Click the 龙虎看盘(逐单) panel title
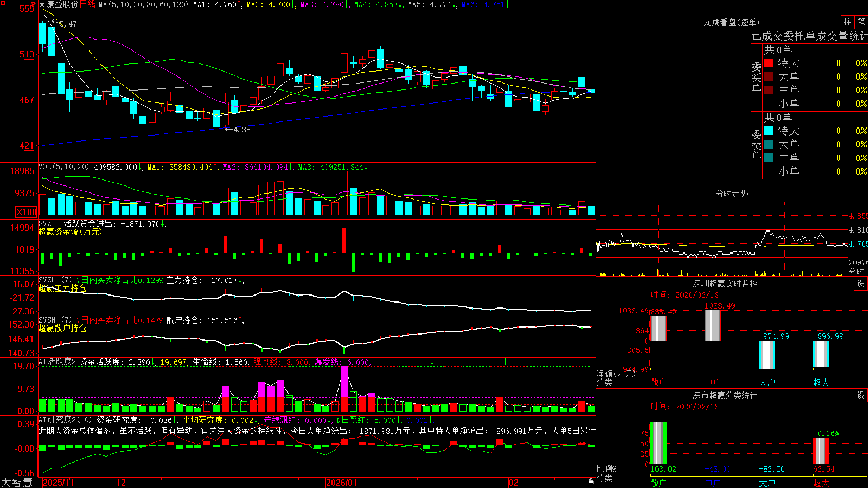This screenshot has width=868, height=488. (x=731, y=22)
